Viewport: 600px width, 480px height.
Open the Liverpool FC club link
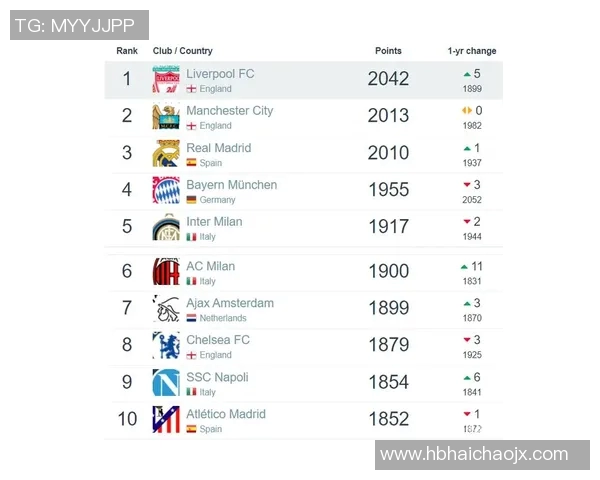(x=220, y=74)
